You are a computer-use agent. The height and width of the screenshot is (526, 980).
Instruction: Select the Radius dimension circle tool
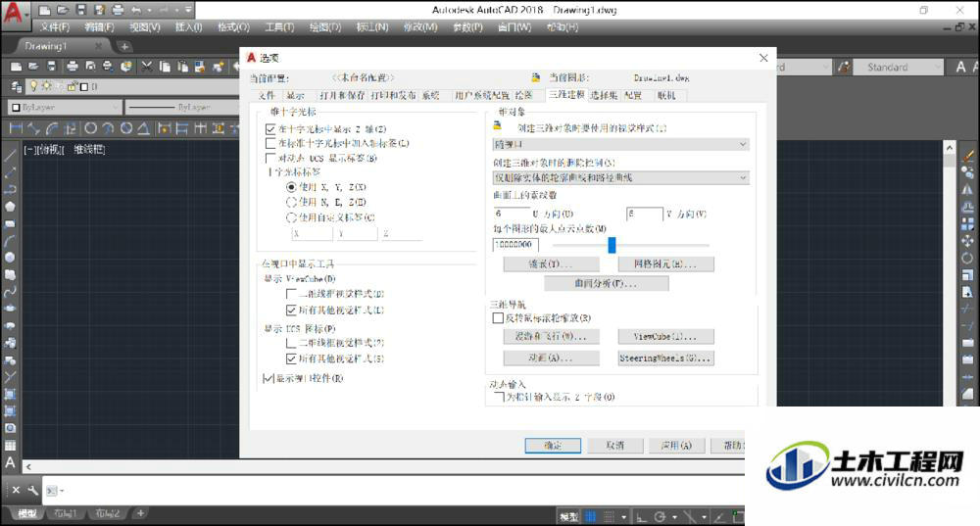click(x=90, y=128)
